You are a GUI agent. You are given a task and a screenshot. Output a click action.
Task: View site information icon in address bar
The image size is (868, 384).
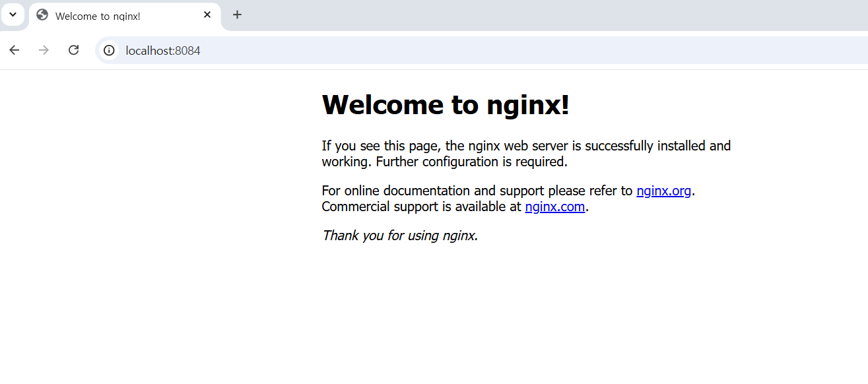(x=109, y=50)
